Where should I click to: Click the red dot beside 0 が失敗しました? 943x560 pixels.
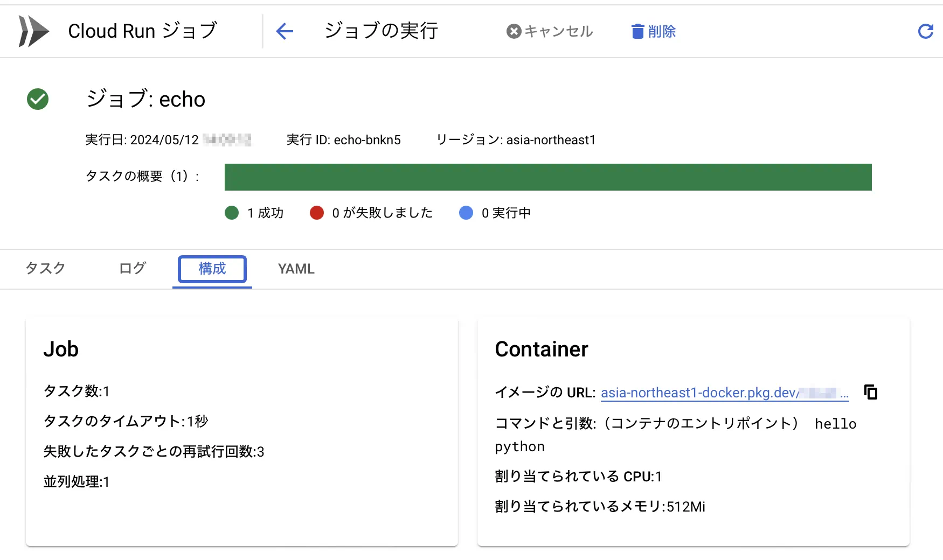click(317, 213)
